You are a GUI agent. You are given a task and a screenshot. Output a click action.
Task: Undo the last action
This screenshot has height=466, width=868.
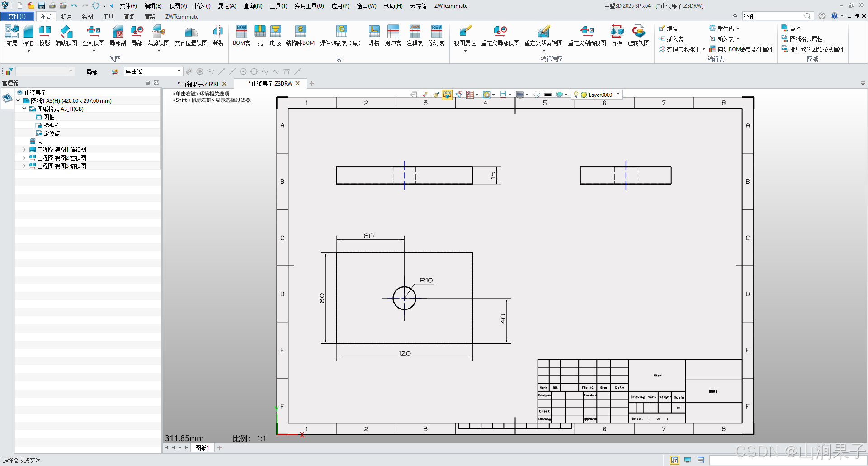74,5
